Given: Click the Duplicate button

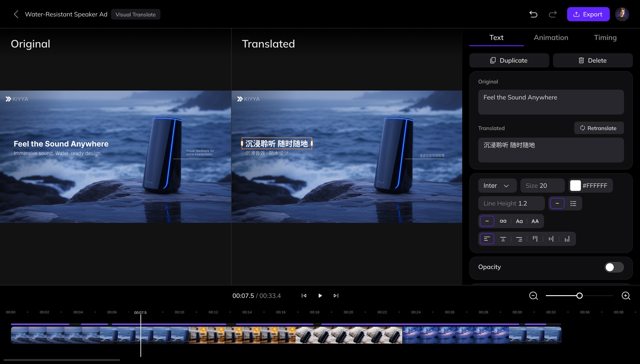Looking at the screenshot, I should coord(509,61).
